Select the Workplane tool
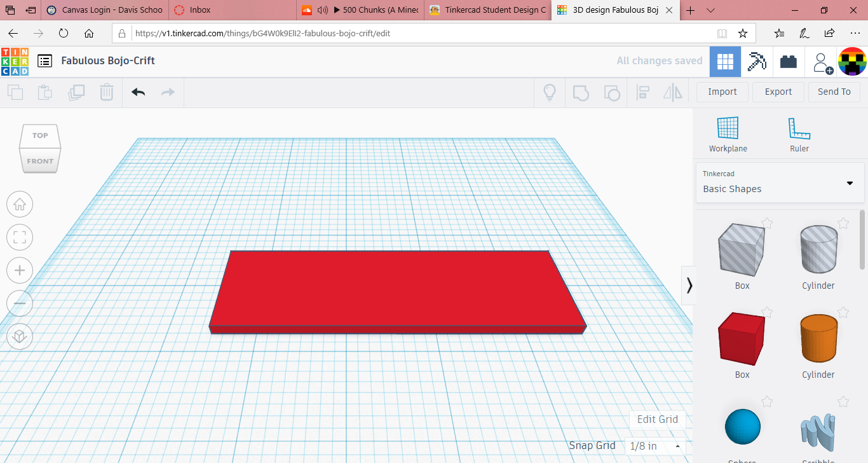The image size is (868, 463). pyautogui.click(x=728, y=135)
